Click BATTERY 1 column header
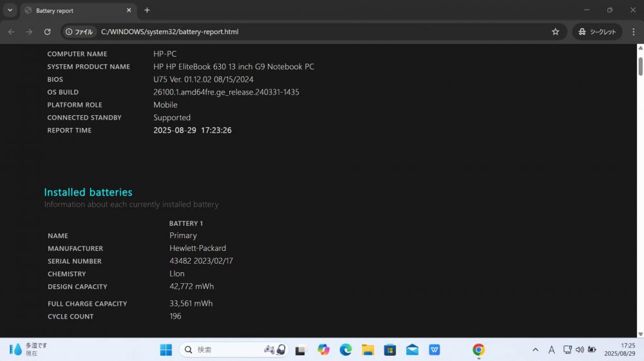The width and height of the screenshot is (644, 361). (x=186, y=223)
